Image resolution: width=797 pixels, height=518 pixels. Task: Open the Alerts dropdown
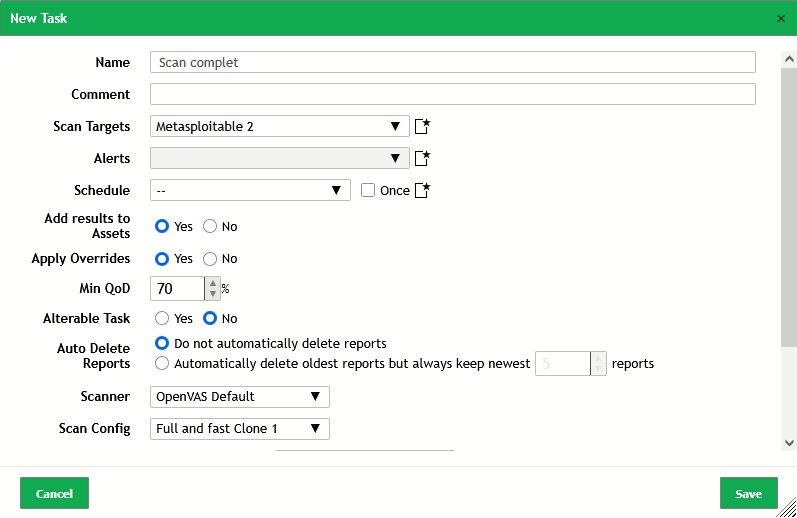click(x=279, y=158)
